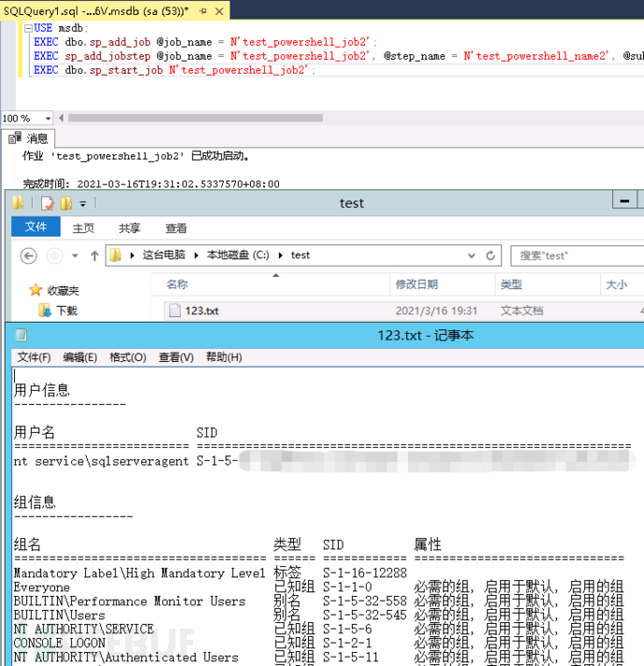This screenshot has height=666, width=644.
Task: Click the 文本文档 type cell
Action: click(522, 311)
